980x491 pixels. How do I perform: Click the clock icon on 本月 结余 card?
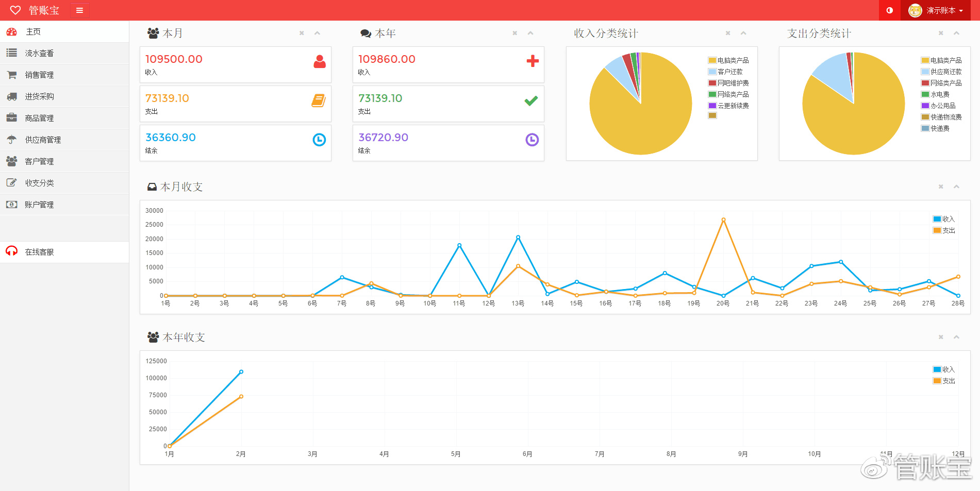[319, 140]
